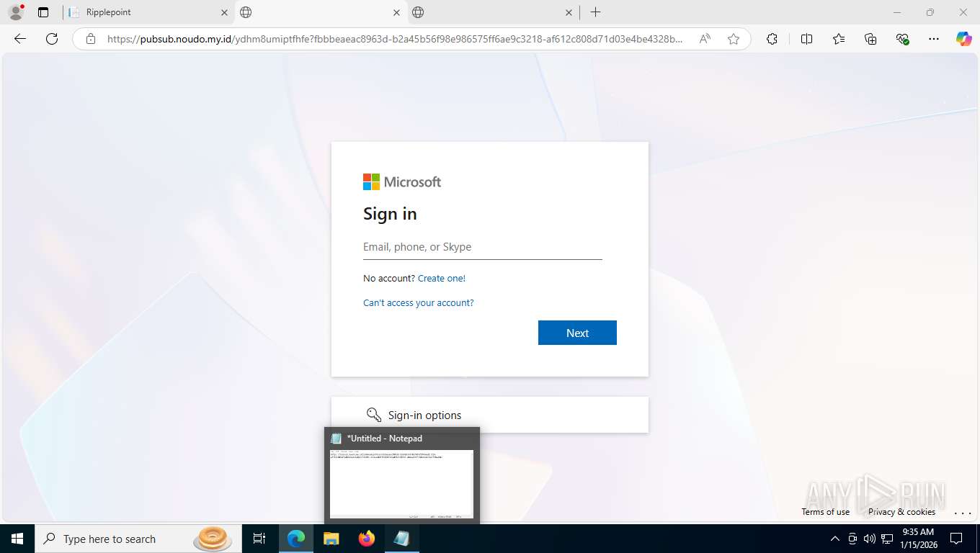Close the Ripplepoint tab
Viewport: 980px width, 553px height.
click(x=224, y=12)
